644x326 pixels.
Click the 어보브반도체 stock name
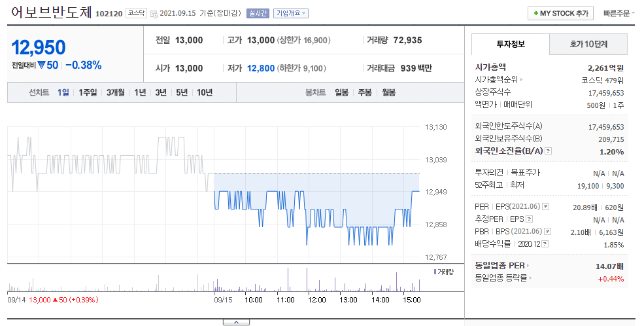click(x=51, y=12)
